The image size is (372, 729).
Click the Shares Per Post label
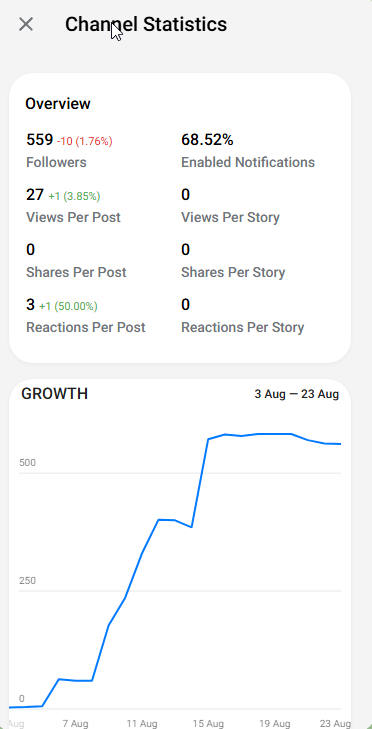[x=76, y=272]
